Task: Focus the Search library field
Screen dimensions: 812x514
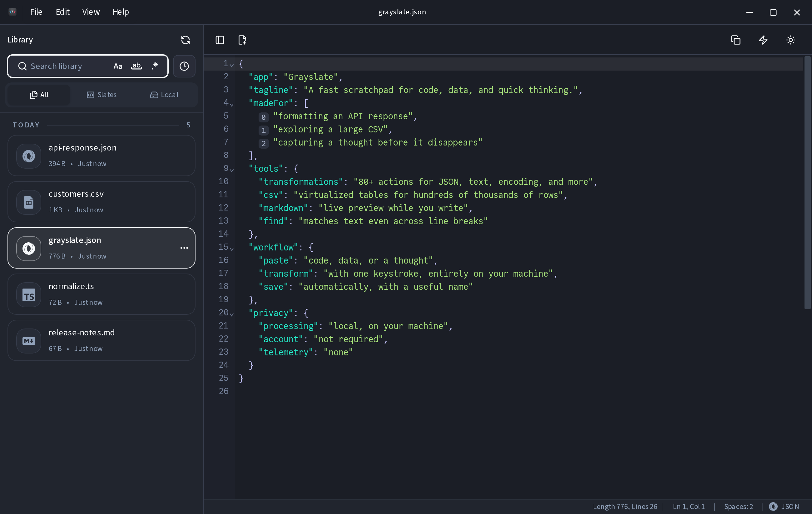Action: click(67, 66)
